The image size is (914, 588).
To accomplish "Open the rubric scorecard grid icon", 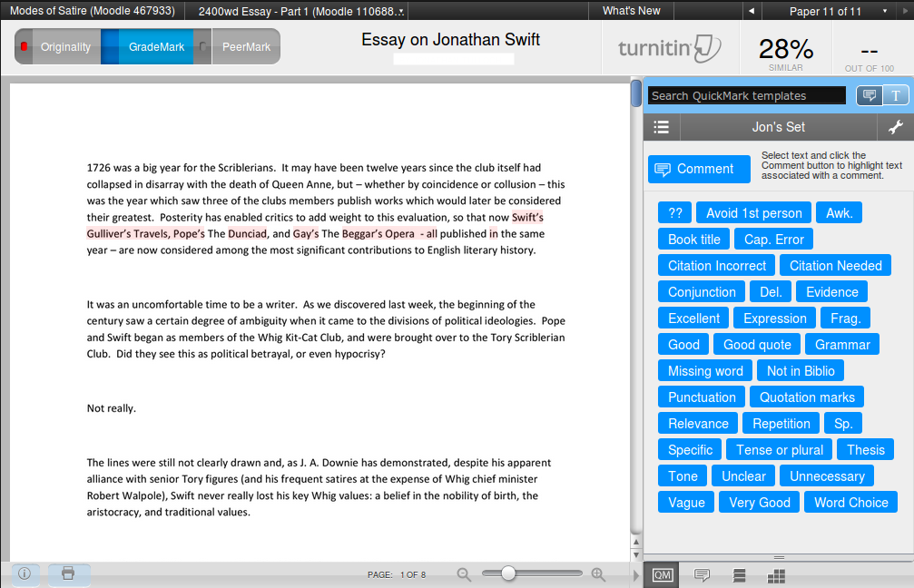I will click(776, 574).
